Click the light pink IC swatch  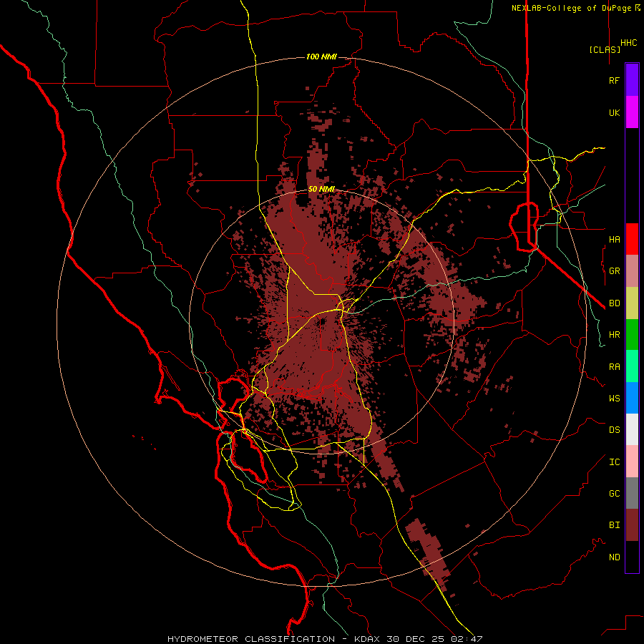click(632, 462)
